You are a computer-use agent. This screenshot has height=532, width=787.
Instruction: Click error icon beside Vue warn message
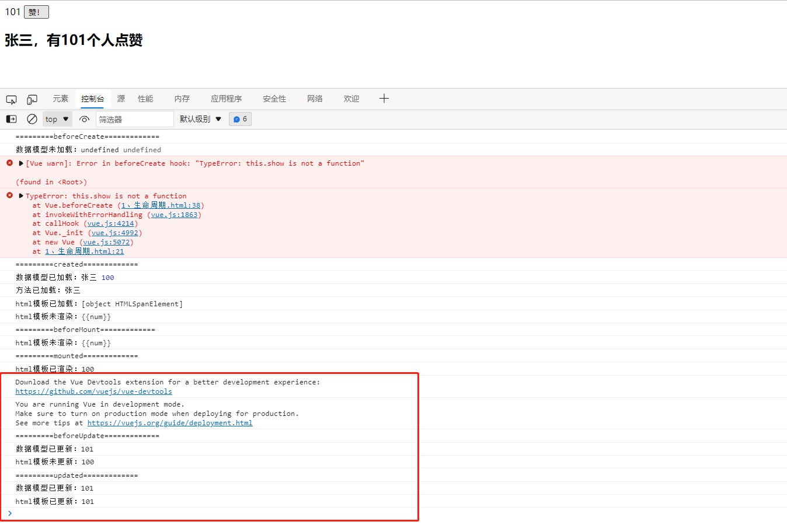click(x=9, y=163)
